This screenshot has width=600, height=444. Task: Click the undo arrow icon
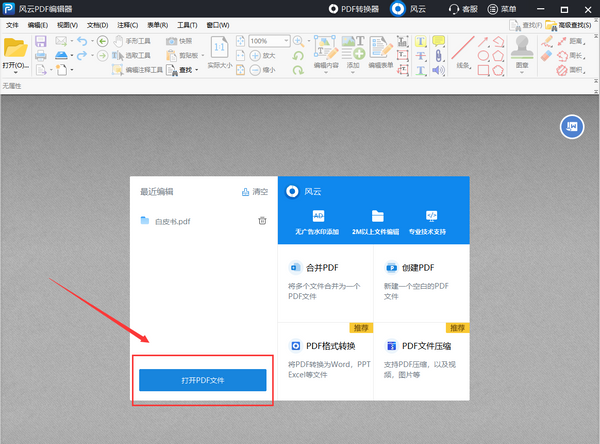[82, 41]
